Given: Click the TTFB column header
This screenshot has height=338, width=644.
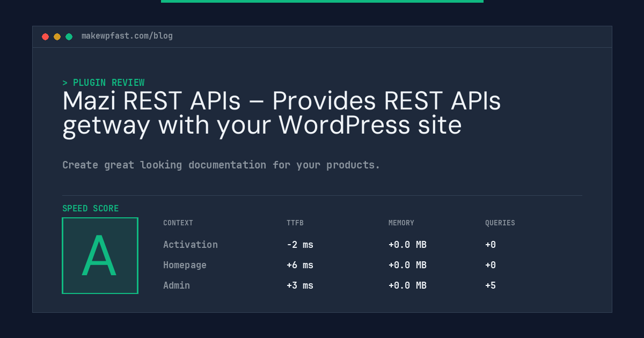Looking at the screenshot, I should tap(295, 223).
